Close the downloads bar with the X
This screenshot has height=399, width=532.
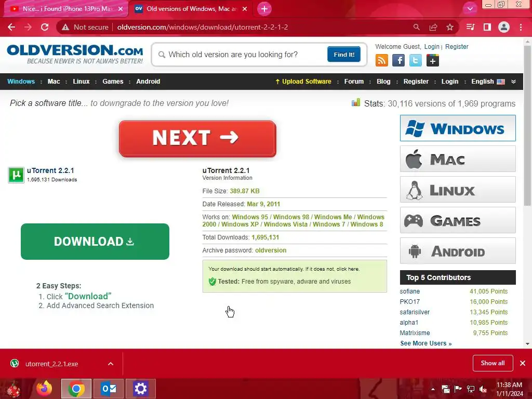point(523,363)
